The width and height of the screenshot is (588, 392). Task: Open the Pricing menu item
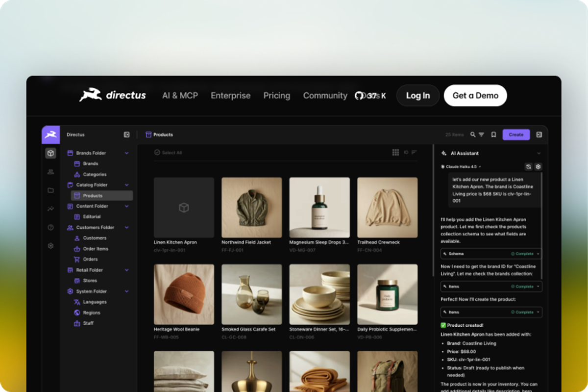pos(277,96)
